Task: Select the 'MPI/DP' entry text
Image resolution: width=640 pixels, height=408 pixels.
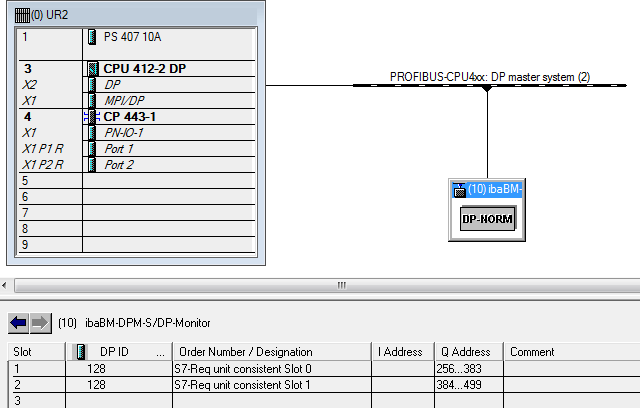Action: click(x=124, y=100)
